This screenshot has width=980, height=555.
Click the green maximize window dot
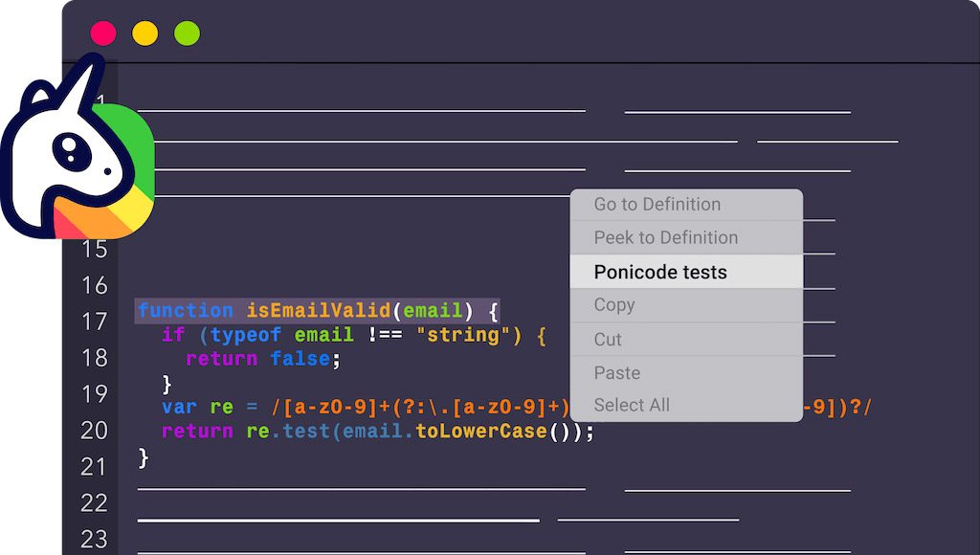(x=187, y=33)
